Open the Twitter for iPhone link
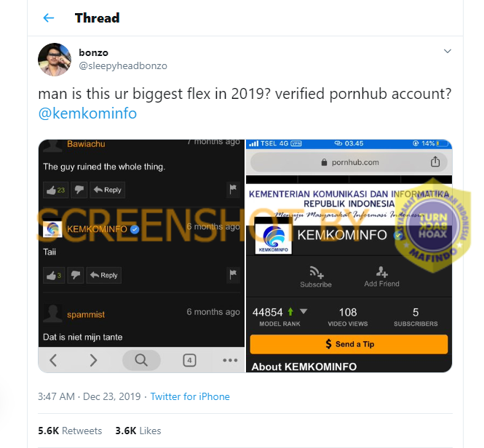The height and width of the screenshot is (448, 484). [190, 396]
